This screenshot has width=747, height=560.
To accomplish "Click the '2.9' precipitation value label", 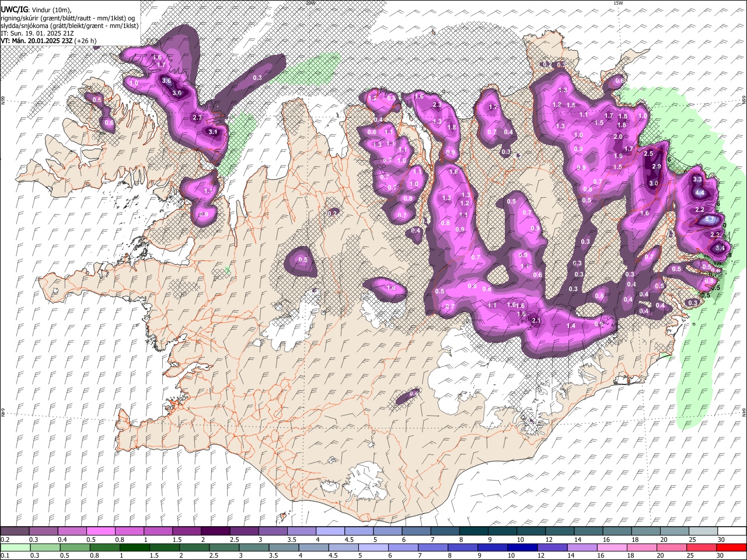I will (x=656, y=167).
